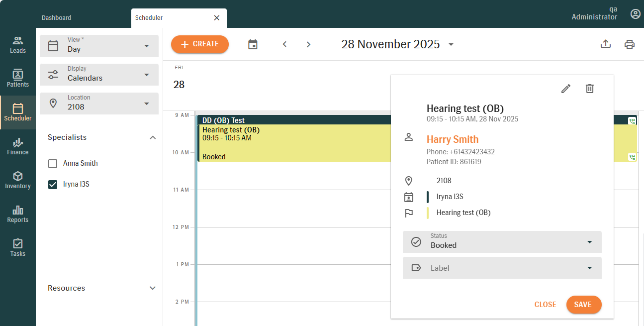Open Harry Smith patient link
The height and width of the screenshot is (326, 644).
452,139
